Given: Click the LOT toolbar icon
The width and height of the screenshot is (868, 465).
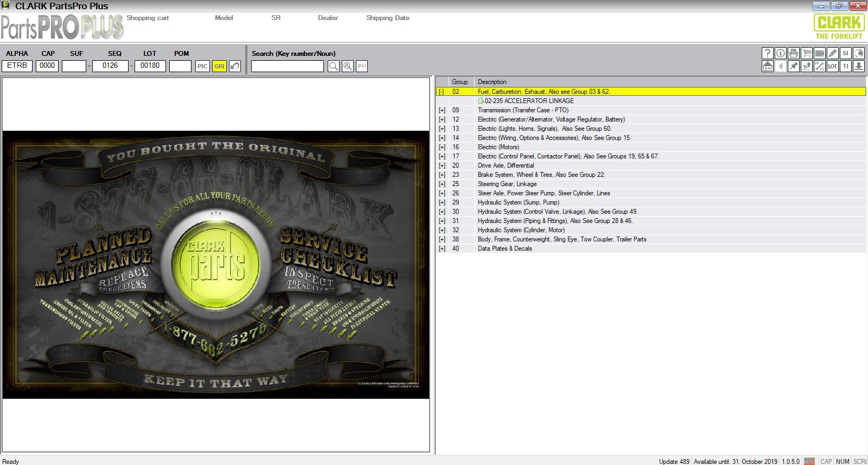Looking at the screenshot, I should coord(833,66).
